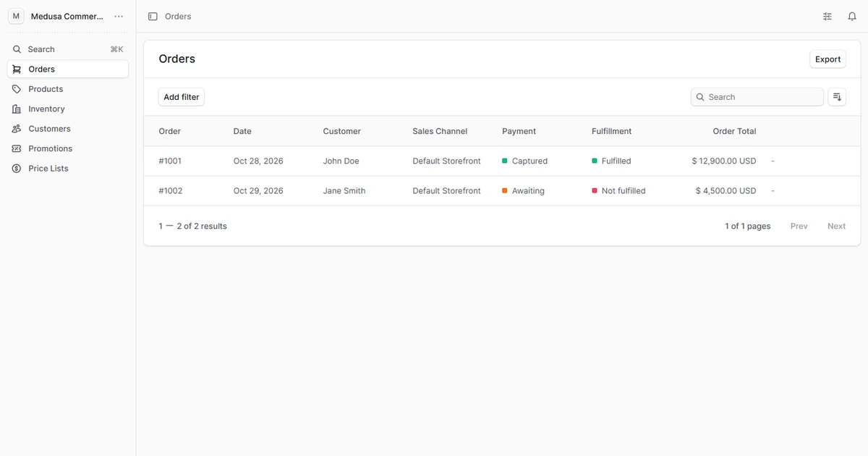
Task: Toggle the sidebar panel icon
Action: click(x=153, y=17)
